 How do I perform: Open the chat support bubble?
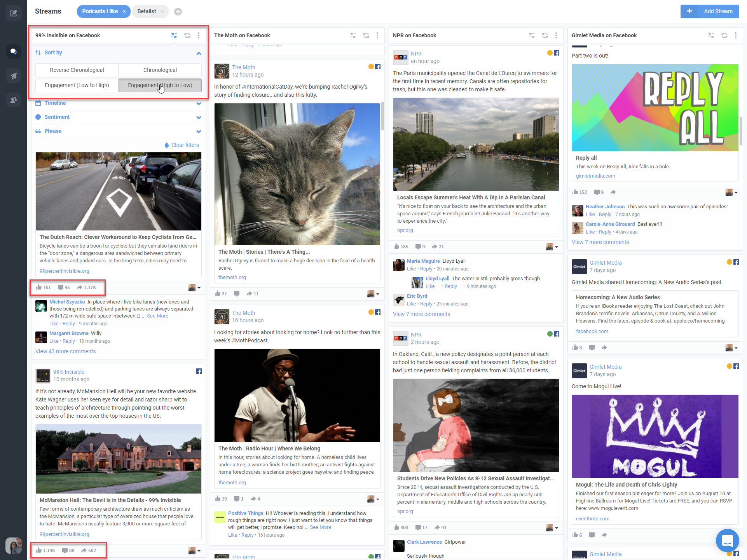point(727,540)
